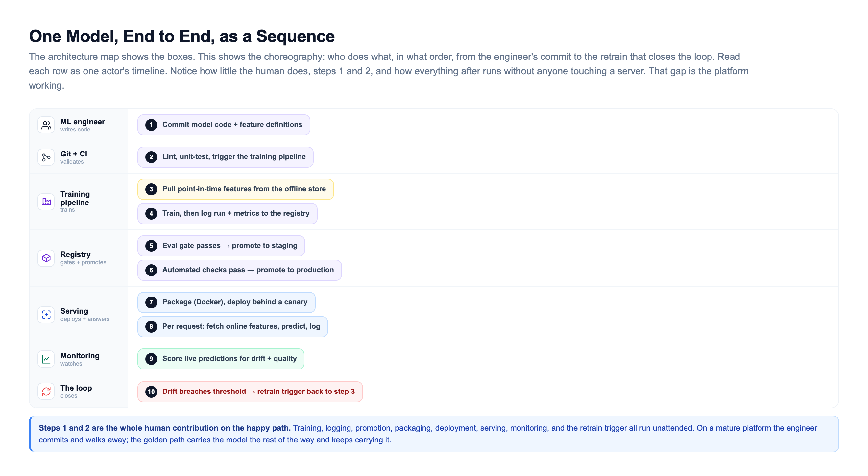Click the 'trains' subtitle under Training pipeline

(x=68, y=210)
